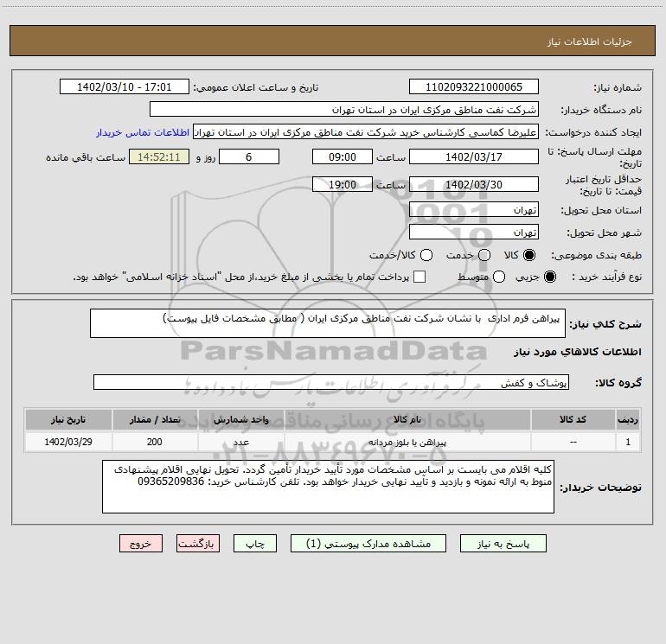Click the بازگشت back button

click(198, 544)
